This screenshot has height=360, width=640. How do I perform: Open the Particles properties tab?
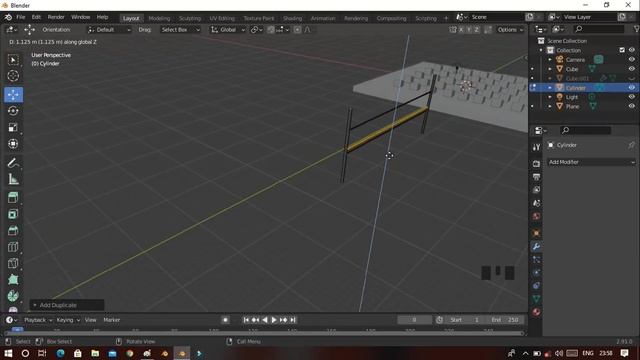pos(536,259)
